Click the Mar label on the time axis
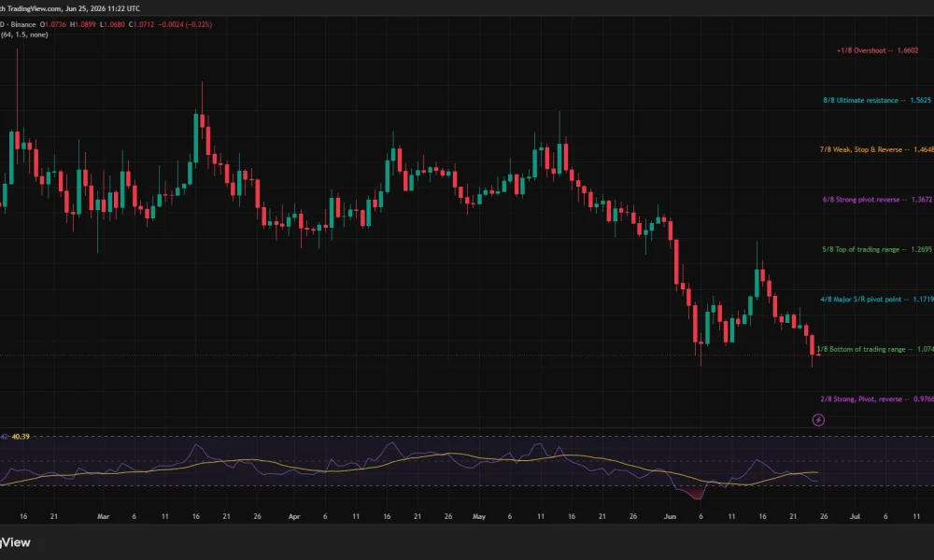Viewport: 934px width, 560px height. click(x=103, y=516)
